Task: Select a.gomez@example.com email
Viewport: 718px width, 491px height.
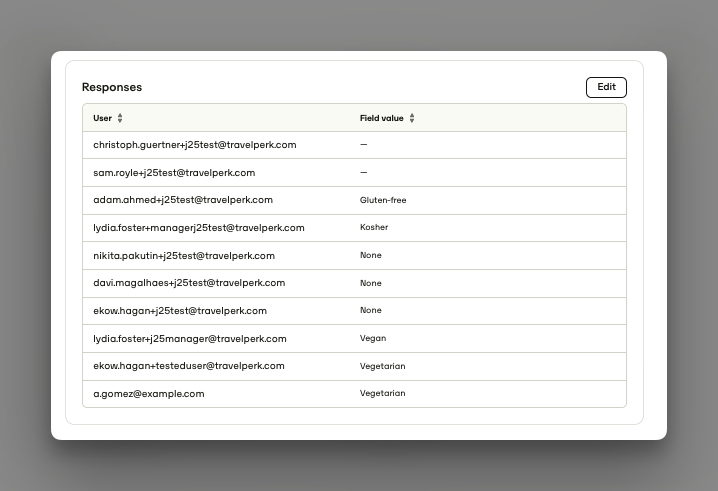Action: (x=149, y=393)
